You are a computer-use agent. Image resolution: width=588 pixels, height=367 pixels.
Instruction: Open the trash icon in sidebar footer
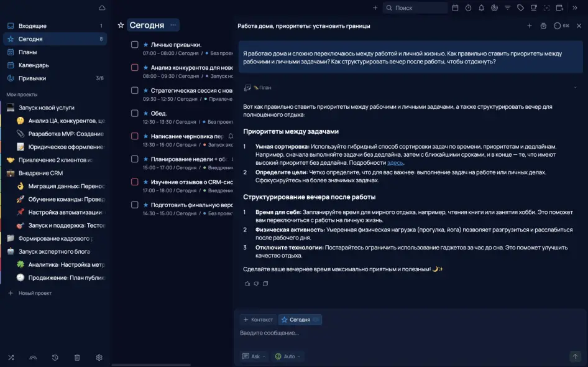click(77, 358)
